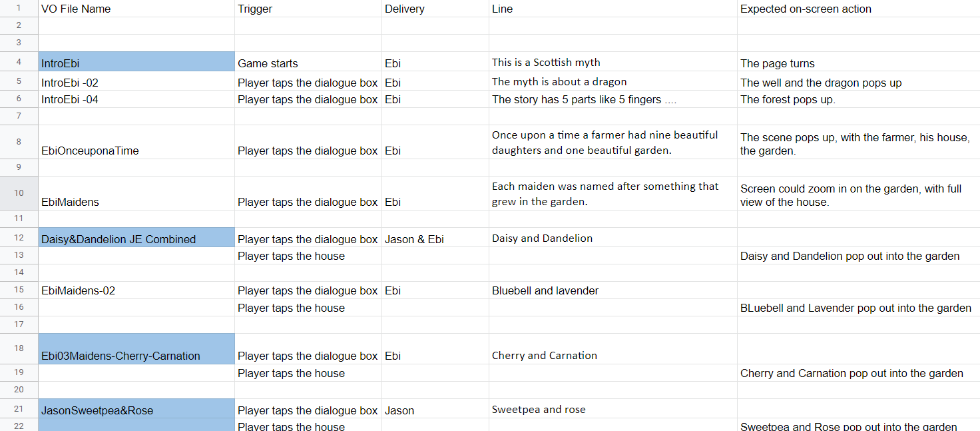Select row 10 header
The image size is (980, 431).
tap(19, 193)
